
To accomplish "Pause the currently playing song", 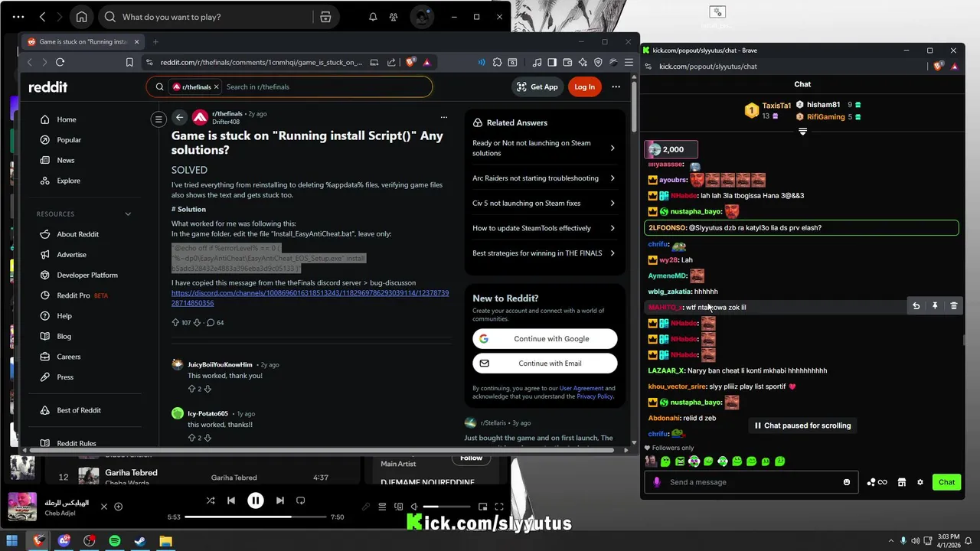I will tap(256, 500).
